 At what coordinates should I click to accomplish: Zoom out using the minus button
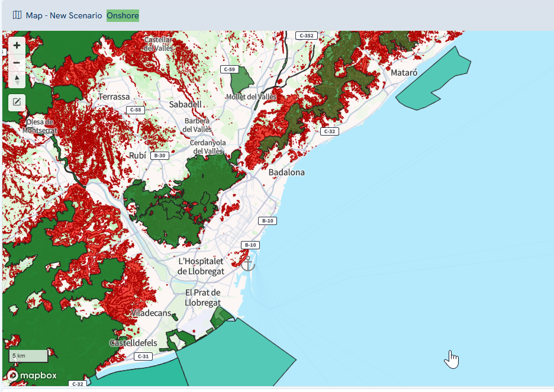tap(17, 63)
